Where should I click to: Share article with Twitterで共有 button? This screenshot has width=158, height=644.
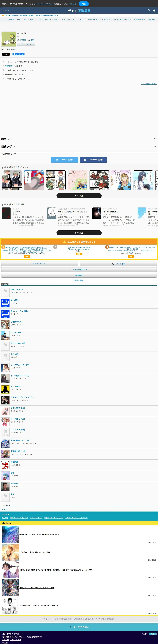pos(65,160)
